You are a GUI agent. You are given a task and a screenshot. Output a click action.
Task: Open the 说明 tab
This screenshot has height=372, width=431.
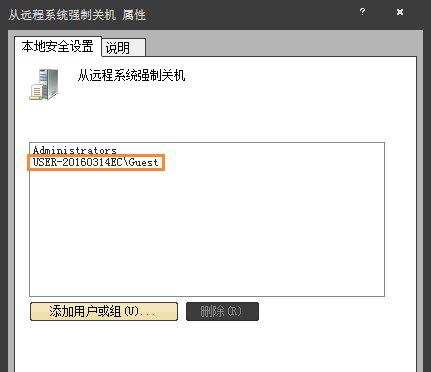tap(124, 48)
